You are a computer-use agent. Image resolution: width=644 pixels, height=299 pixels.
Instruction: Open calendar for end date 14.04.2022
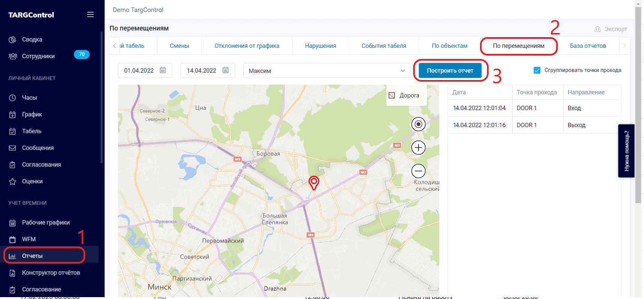pyautogui.click(x=226, y=70)
